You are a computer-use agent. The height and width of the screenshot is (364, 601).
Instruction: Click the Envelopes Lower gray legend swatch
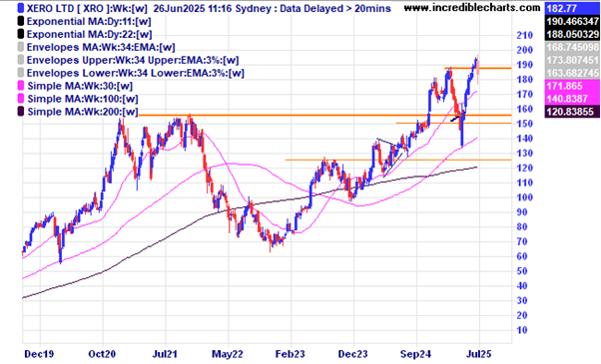[21, 73]
